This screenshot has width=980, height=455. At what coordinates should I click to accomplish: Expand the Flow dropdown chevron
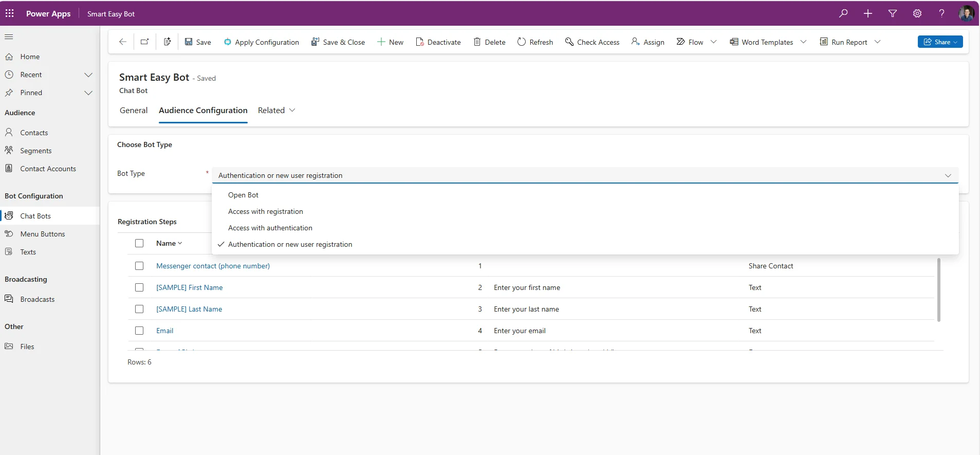coord(713,42)
